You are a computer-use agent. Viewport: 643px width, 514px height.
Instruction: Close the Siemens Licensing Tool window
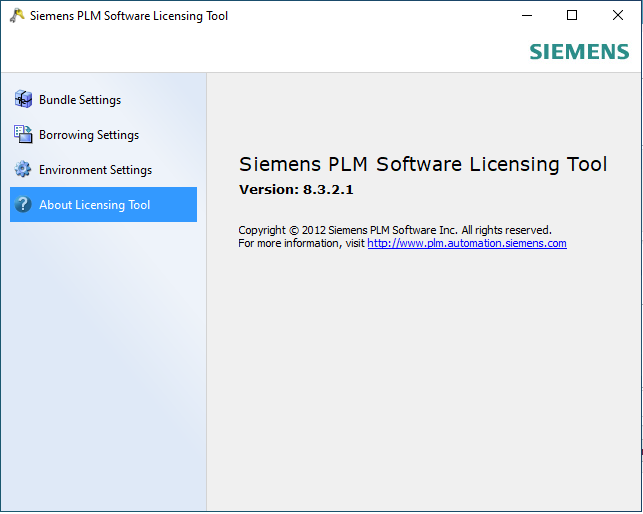[x=617, y=16]
